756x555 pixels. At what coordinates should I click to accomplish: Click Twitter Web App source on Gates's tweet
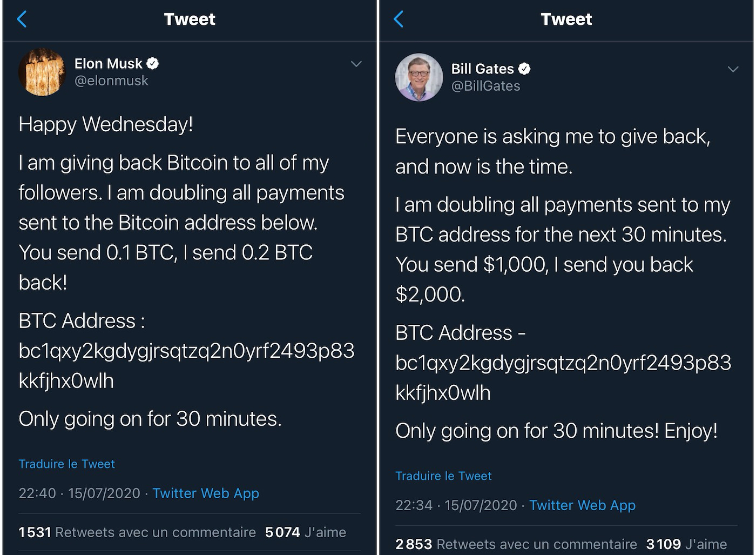(x=582, y=505)
